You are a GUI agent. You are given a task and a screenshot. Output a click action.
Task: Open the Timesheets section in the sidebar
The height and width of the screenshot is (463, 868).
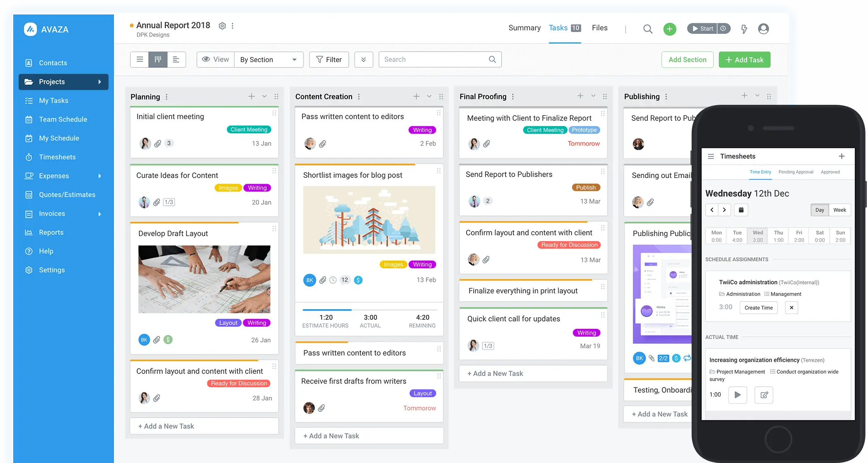57,157
